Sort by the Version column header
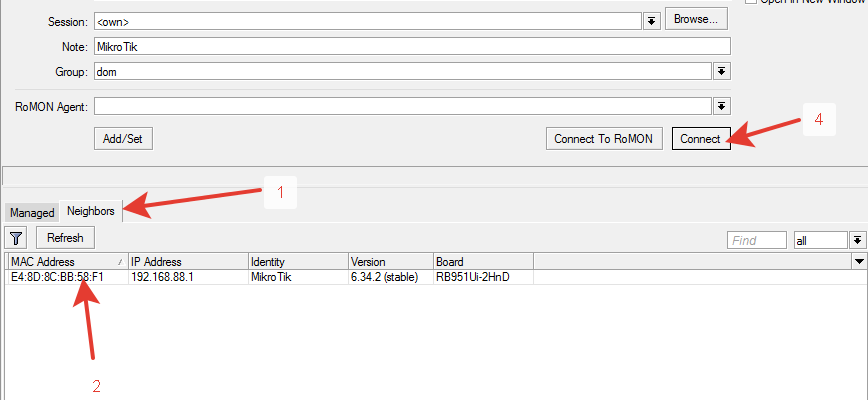 pyautogui.click(x=391, y=262)
